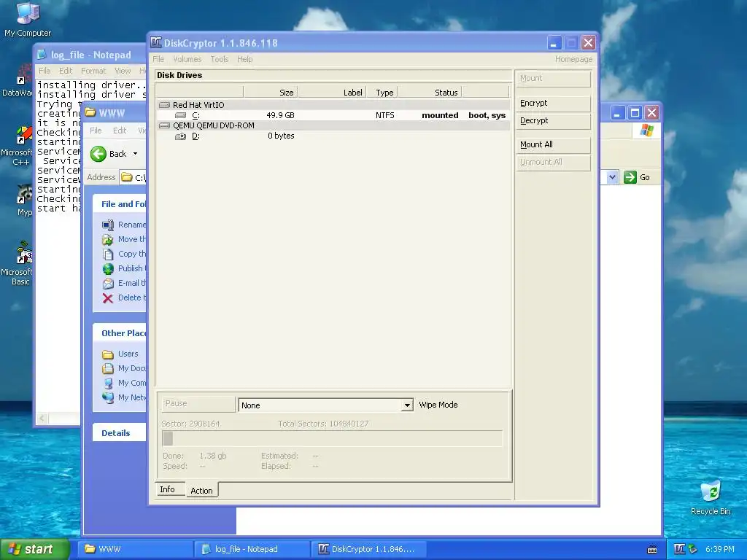Select the C: drive icon in DiskCryptor
747x560 pixels.
pos(181,115)
